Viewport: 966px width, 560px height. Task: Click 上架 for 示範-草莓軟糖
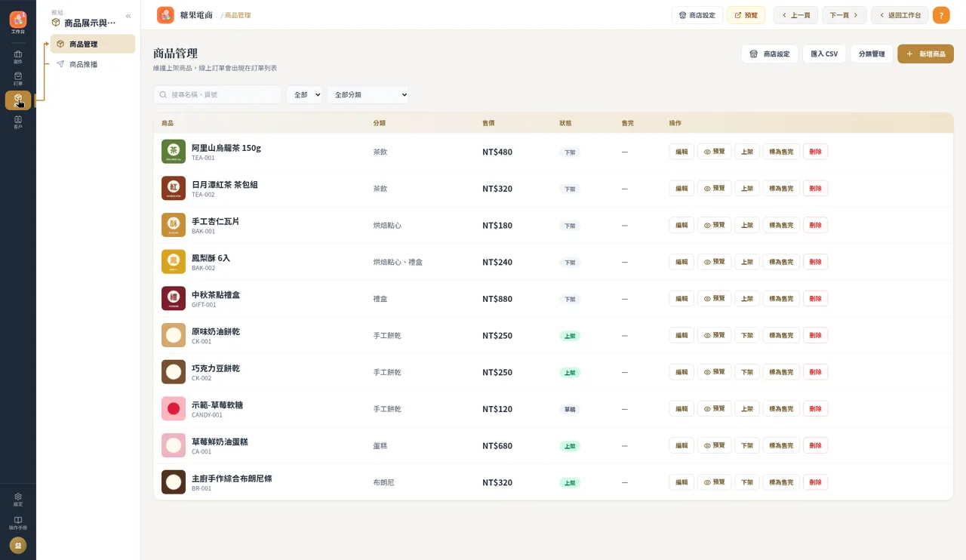747,408
